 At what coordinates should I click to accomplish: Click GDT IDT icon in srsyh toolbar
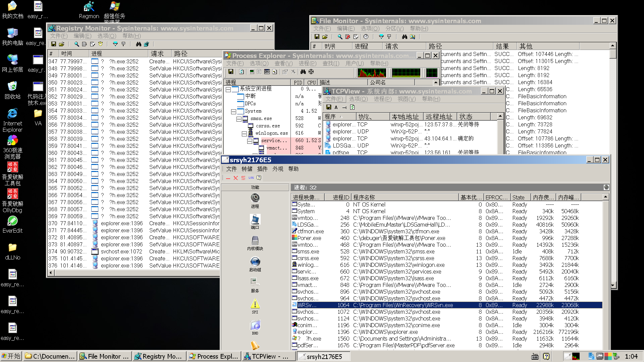pos(243,178)
